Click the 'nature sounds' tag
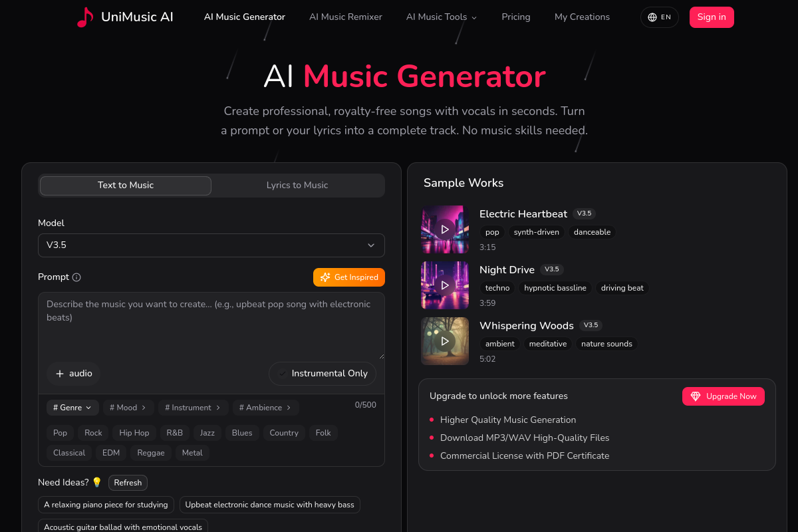Image resolution: width=798 pixels, height=532 pixels. point(607,344)
